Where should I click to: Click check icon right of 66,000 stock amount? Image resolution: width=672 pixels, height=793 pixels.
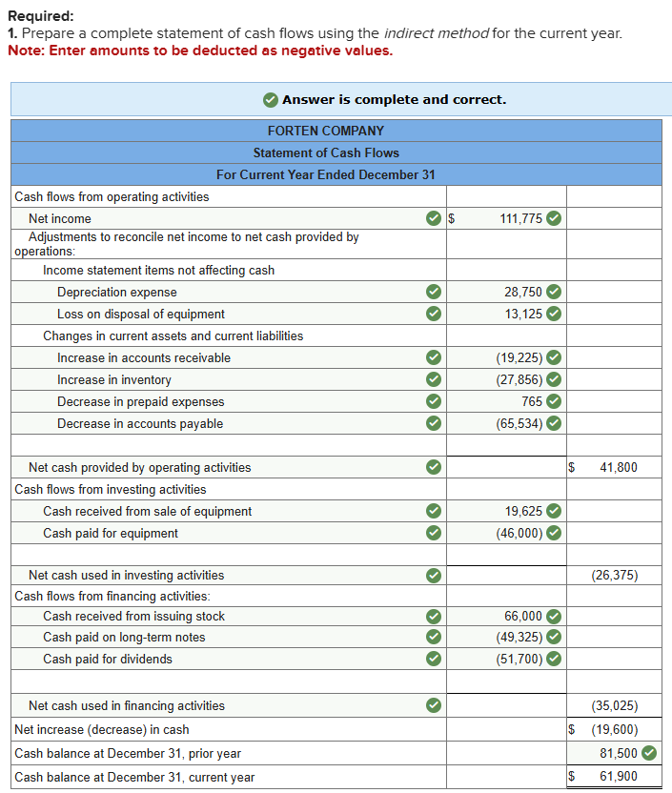point(554,616)
